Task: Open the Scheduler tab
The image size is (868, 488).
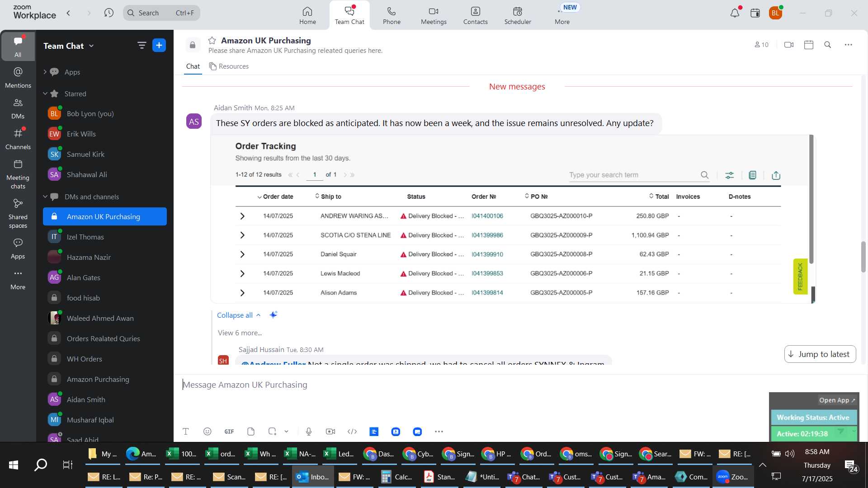Action: click(x=518, y=15)
